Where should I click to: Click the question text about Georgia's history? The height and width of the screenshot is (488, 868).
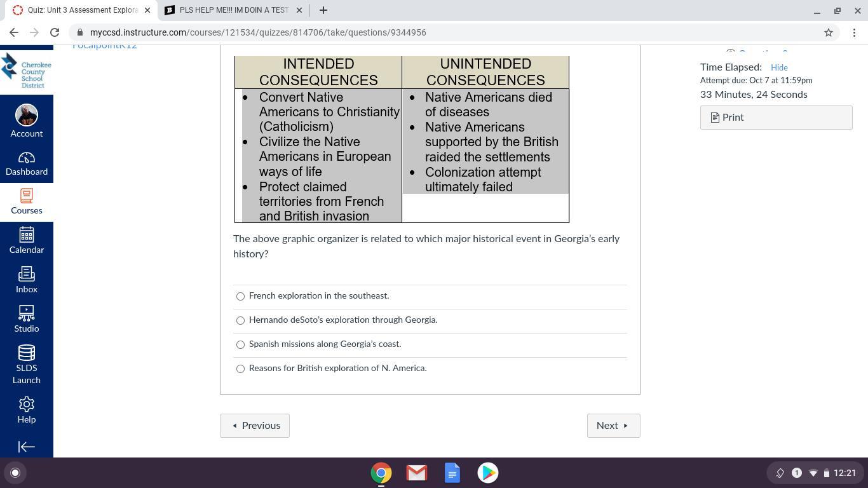pyautogui.click(x=426, y=247)
